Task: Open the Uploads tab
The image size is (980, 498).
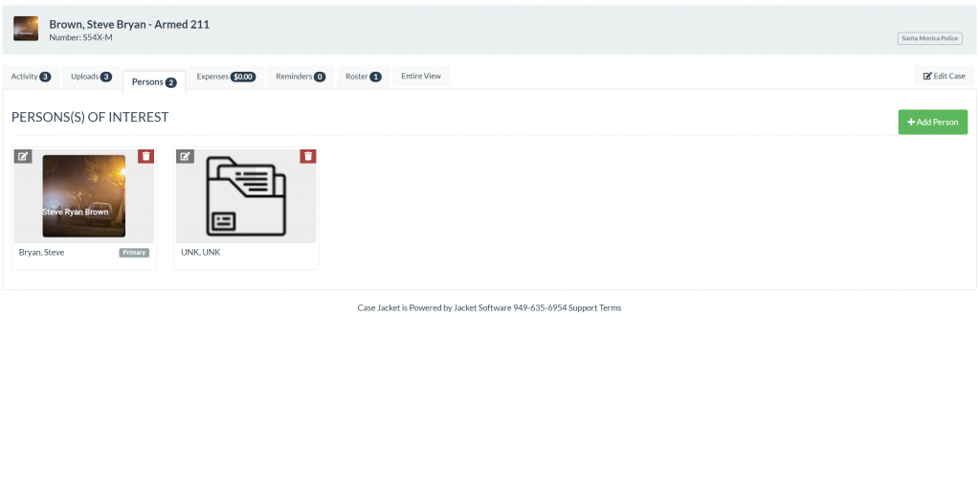Action: pyautogui.click(x=91, y=77)
